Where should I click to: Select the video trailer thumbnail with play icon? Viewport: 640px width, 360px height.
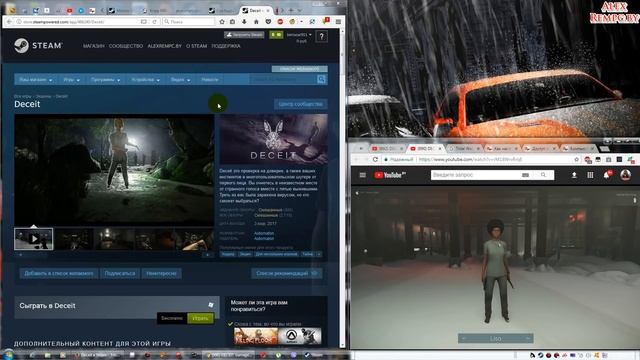(33, 239)
